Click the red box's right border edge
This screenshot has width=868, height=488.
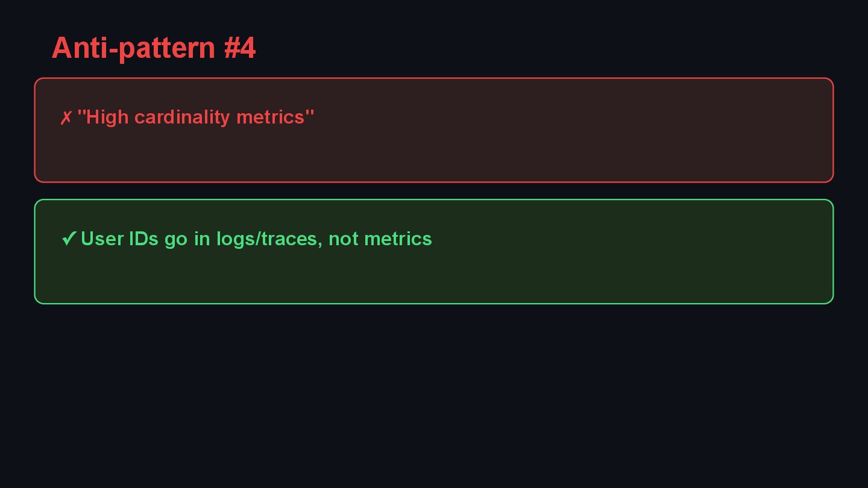(833, 130)
